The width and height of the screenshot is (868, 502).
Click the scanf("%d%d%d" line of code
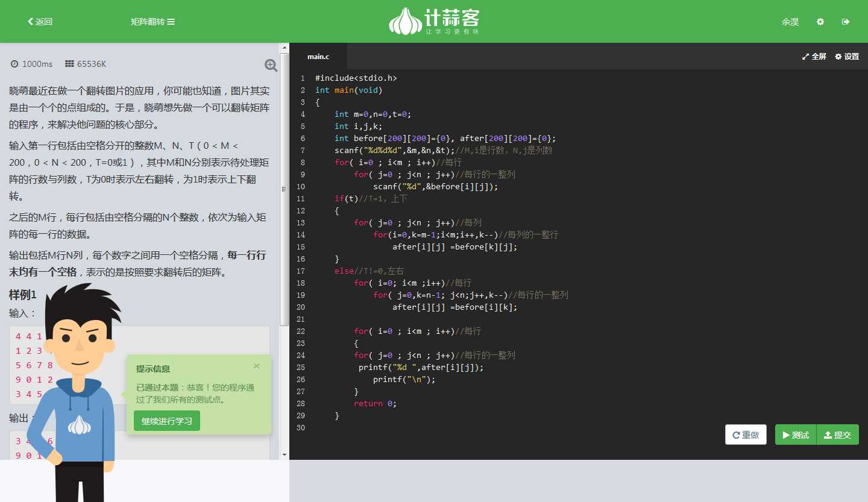point(444,151)
